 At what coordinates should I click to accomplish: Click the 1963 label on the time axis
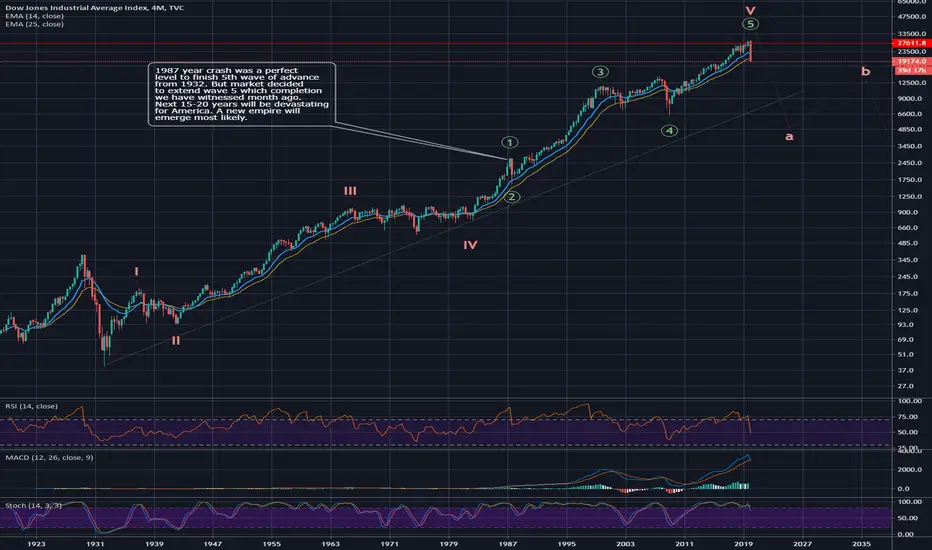coord(330,543)
